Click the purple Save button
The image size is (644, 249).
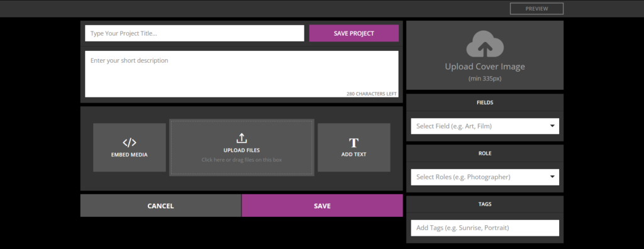click(322, 206)
